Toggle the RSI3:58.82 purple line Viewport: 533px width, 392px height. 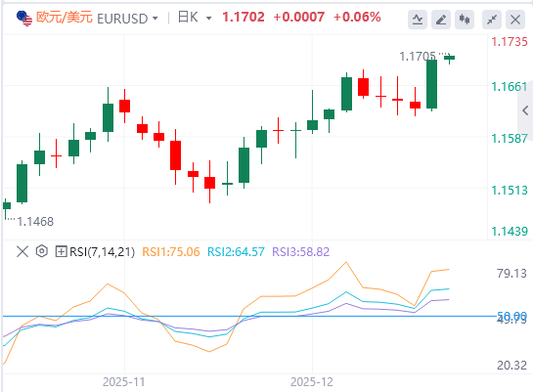301,252
